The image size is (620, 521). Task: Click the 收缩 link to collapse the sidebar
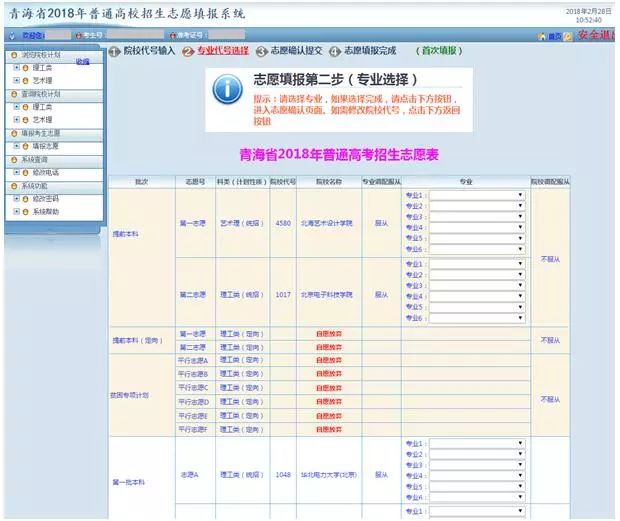tap(82, 61)
